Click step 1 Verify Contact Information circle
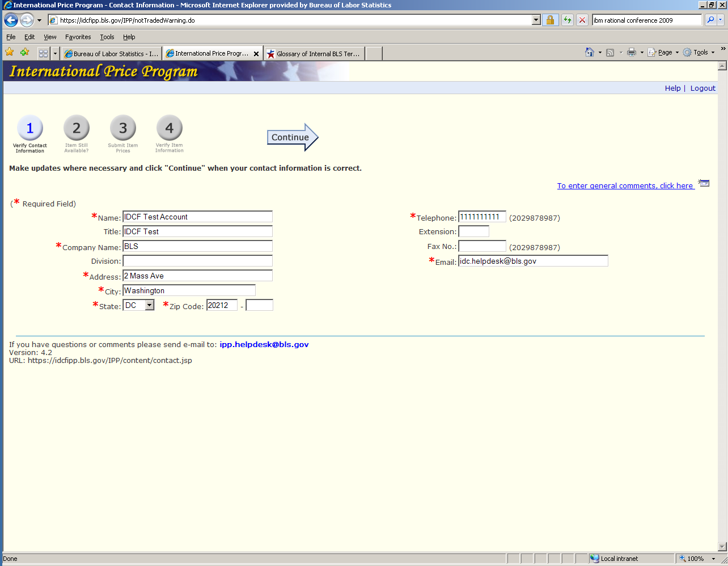Screen dimensions: 728x566 tap(30, 128)
